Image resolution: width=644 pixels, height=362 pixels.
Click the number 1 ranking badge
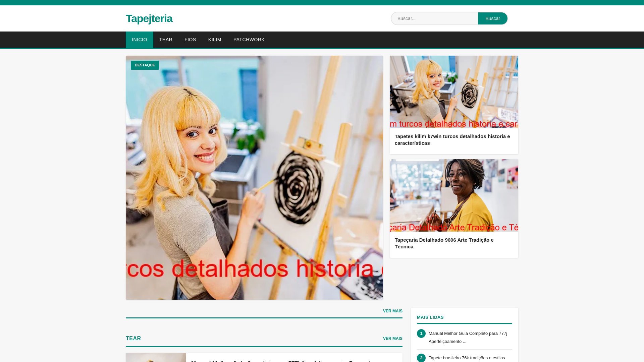421,334
